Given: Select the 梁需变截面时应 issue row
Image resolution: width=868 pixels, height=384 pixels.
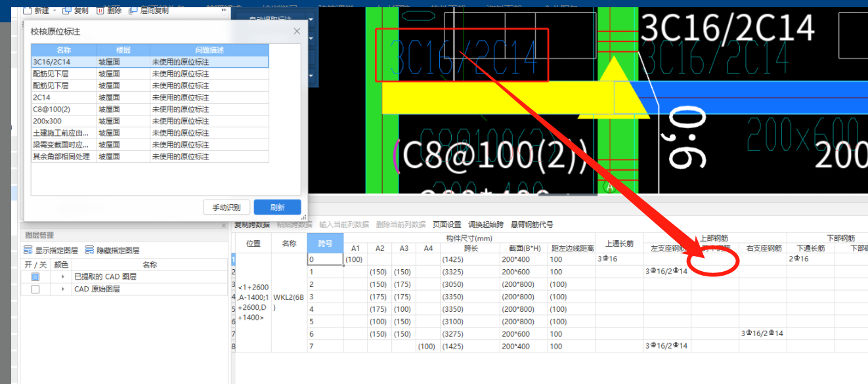Looking at the screenshot, I should [150, 144].
